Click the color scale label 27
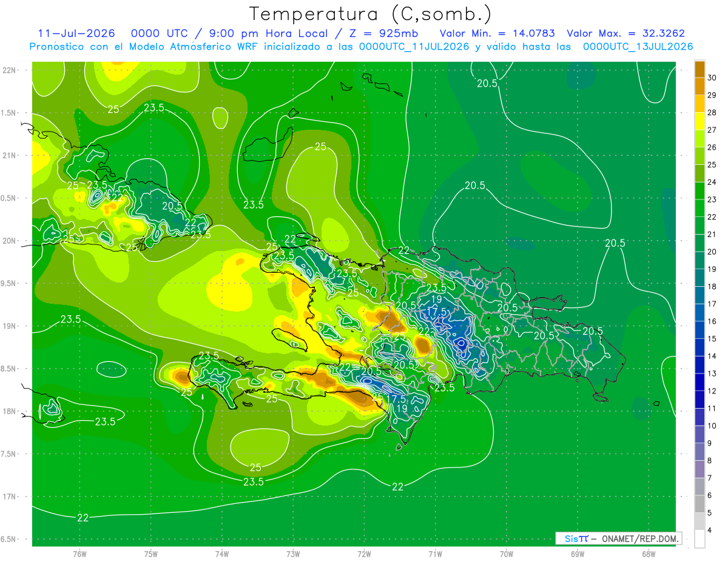728x562 pixels. (x=712, y=130)
